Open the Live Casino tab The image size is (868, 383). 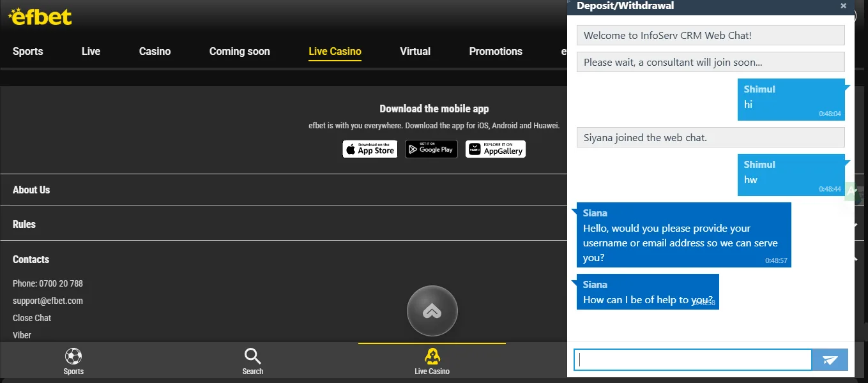[335, 51]
